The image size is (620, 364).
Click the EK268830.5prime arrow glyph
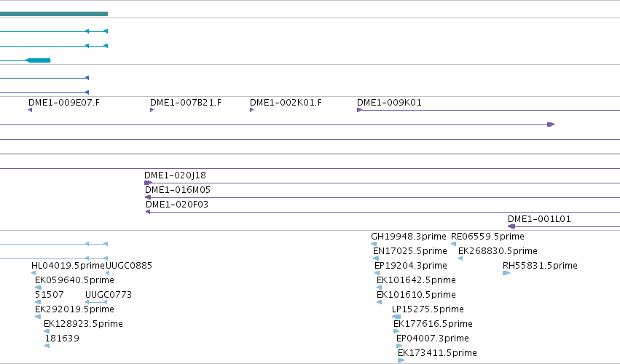pos(460,258)
